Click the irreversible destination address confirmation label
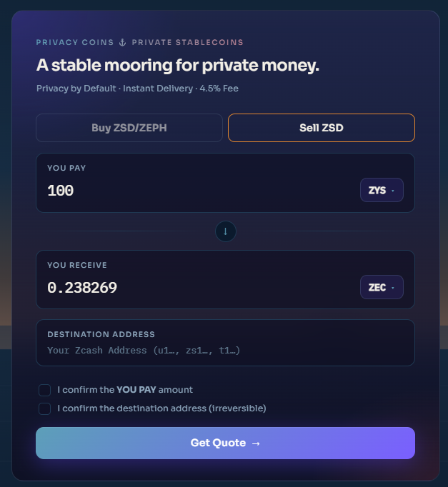Image resolution: width=448 pixels, height=487 pixels. [161, 408]
